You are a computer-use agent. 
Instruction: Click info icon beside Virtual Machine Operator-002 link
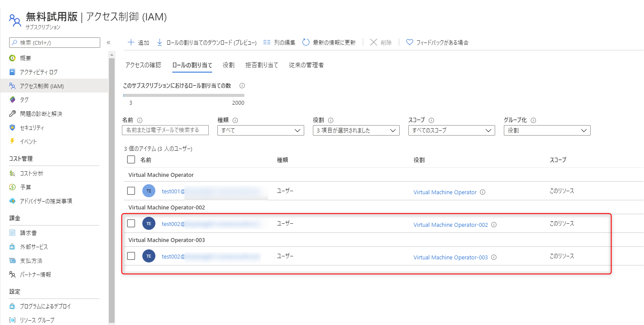[x=494, y=225]
